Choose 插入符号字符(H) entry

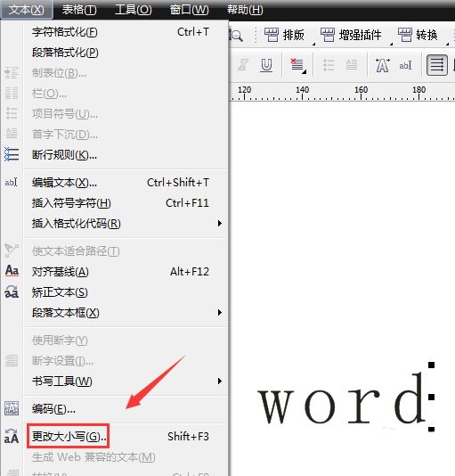(x=126, y=202)
